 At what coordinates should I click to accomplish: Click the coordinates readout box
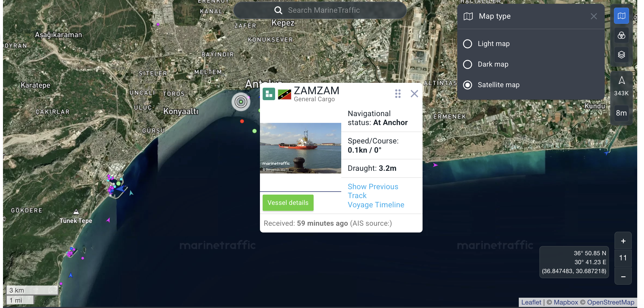(574, 262)
